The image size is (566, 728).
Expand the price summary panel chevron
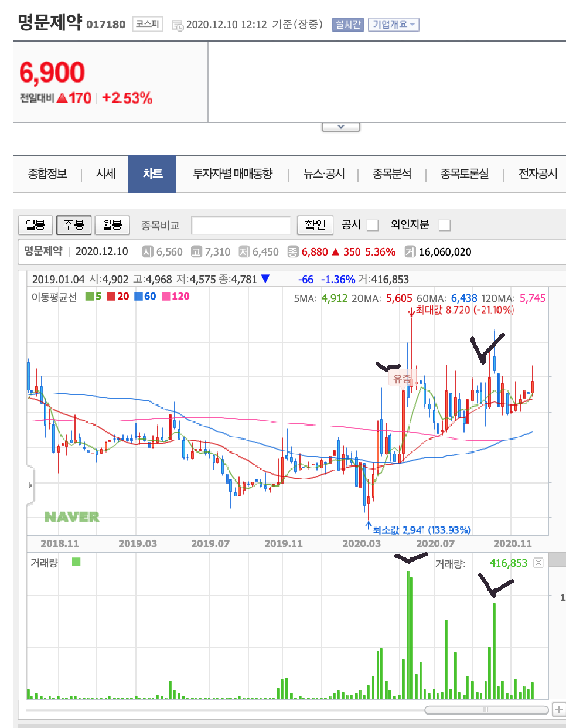click(341, 127)
